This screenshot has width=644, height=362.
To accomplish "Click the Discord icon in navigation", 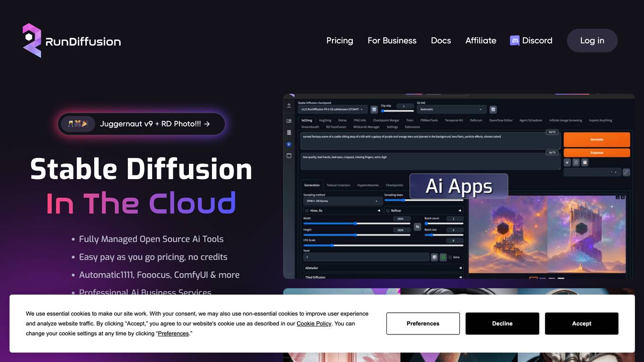I will click(515, 41).
